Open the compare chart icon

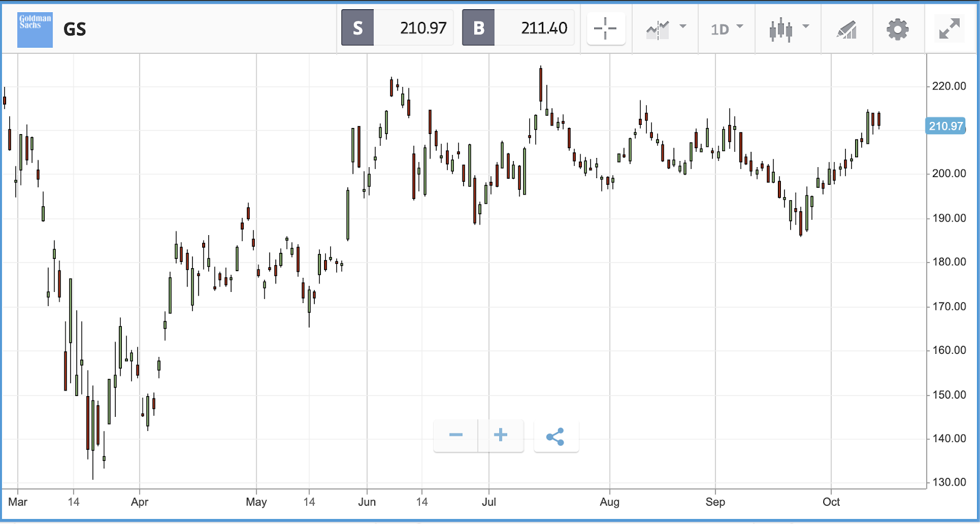[x=658, y=29]
